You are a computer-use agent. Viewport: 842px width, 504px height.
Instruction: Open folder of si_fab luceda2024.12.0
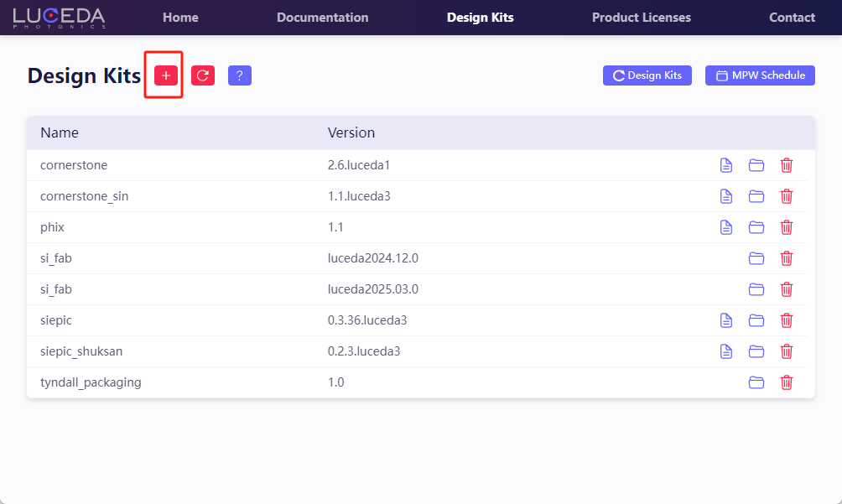coord(756,259)
